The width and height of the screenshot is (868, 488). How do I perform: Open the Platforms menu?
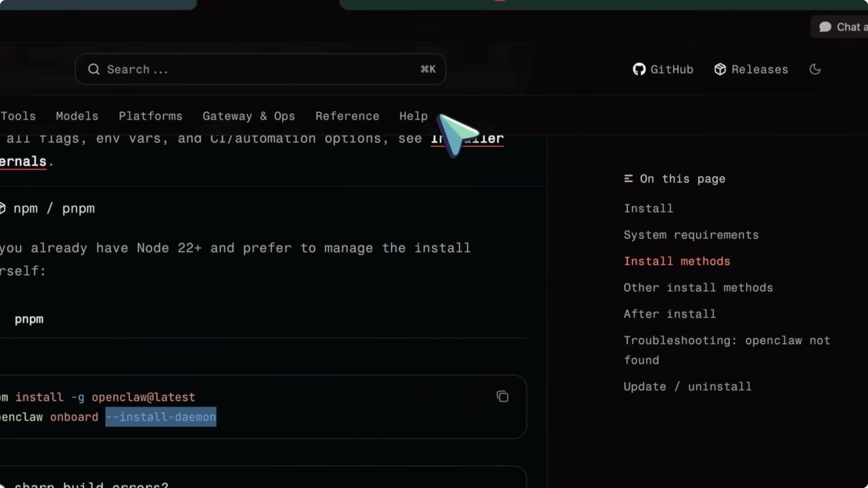tap(150, 116)
